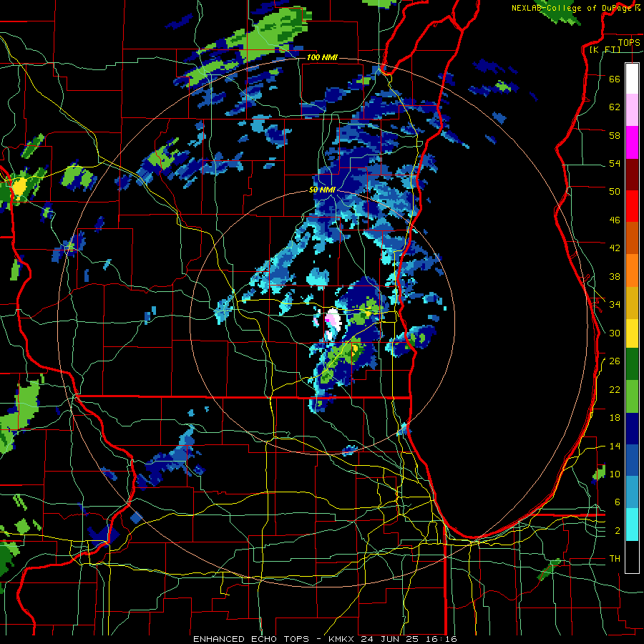
Task: Click the orange legend swatch beside 38
Action: point(632,270)
